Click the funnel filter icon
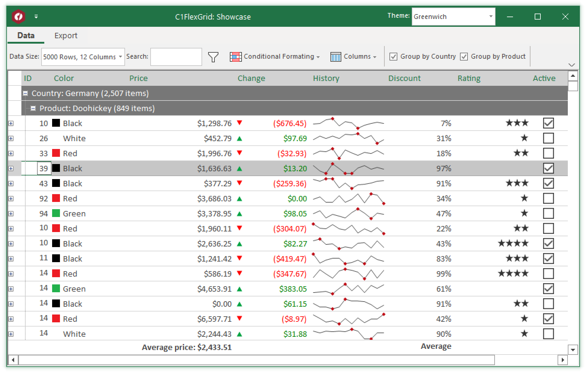This screenshot has height=375, width=588. (x=213, y=57)
